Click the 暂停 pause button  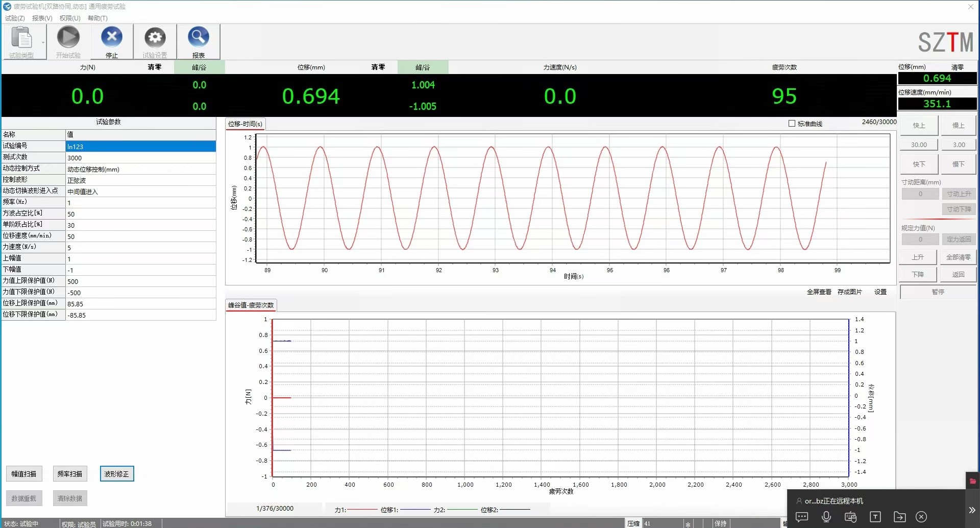938,292
